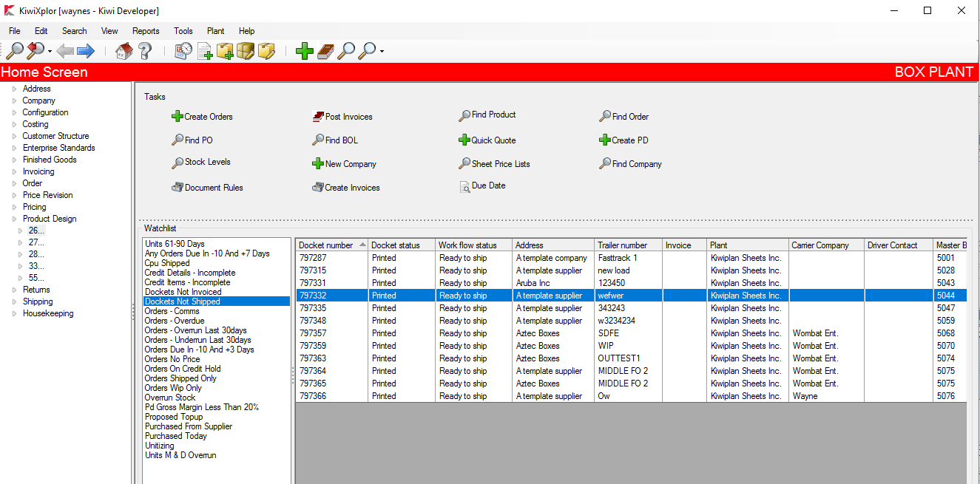980x484 pixels.
Task: Click trailer number OUTTEST1 cell
Action: tap(628, 358)
